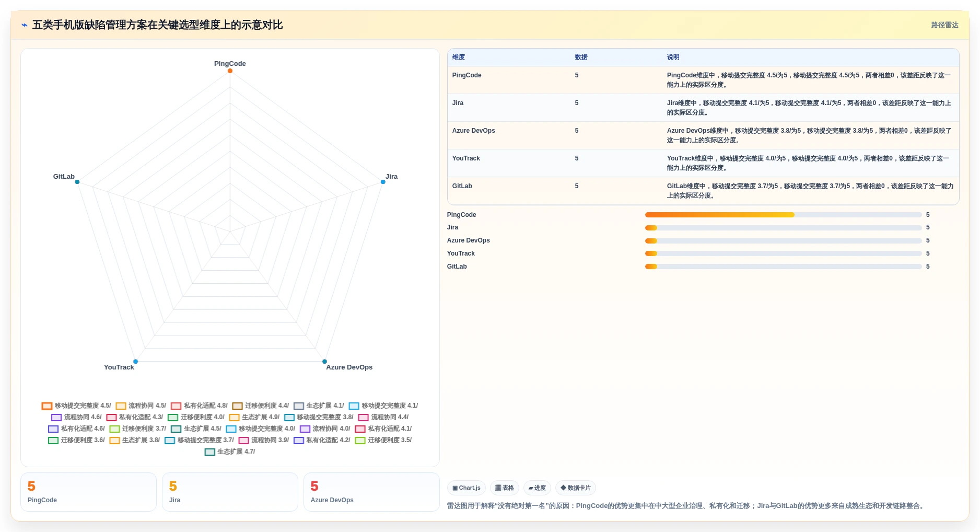Toggle legend item 私有化适配 4.8/
980x532 pixels.
coord(199,406)
